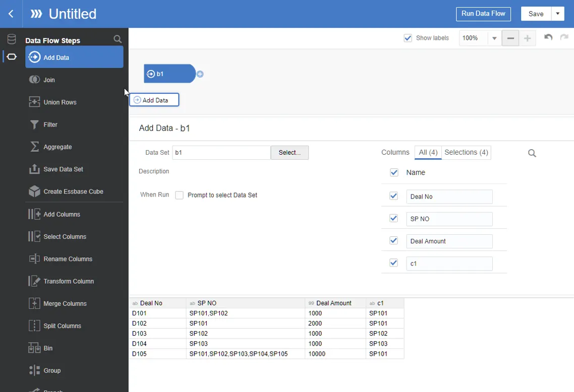Click the Select... data set button
The height and width of the screenshot is (392, 574).
pos(290,153)
